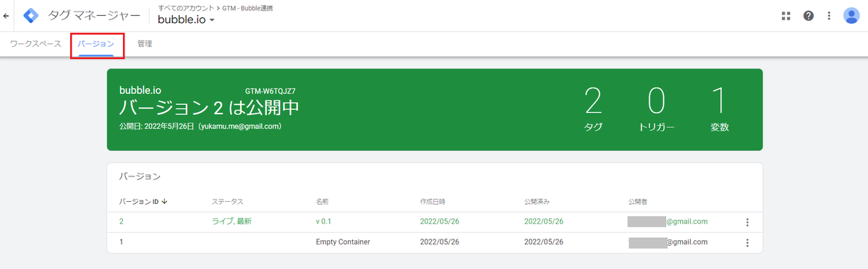868x269 pixels.
Task: Open the more actions menu for version 1
Action: pyautogui.click(x=747, y=243)
